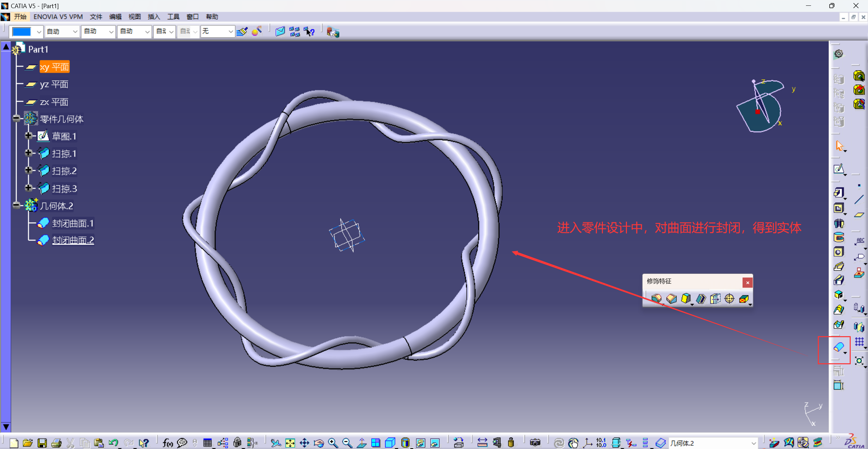
Task: Open the 视图 menu
Action: pos(135,17)
